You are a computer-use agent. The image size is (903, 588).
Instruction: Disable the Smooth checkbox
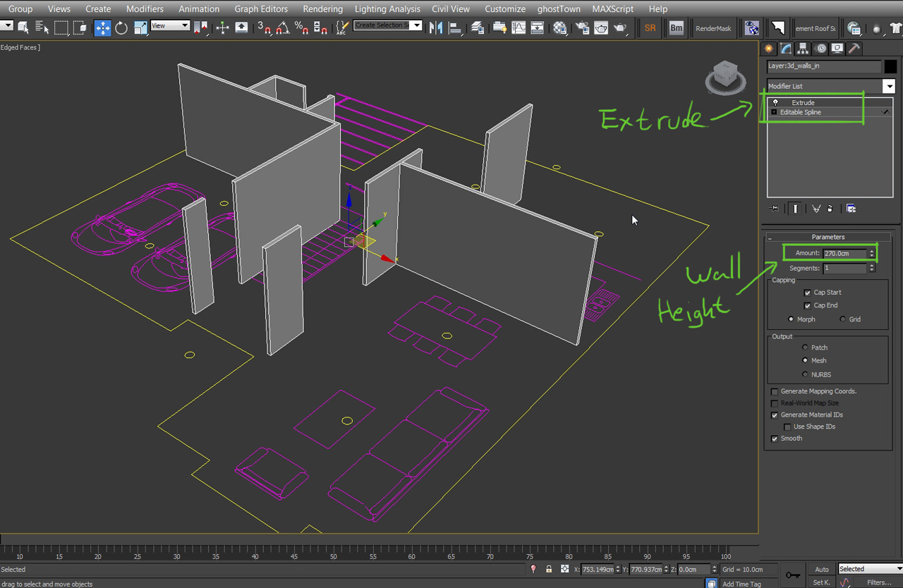pyautogui.click(x=775, y=438)
